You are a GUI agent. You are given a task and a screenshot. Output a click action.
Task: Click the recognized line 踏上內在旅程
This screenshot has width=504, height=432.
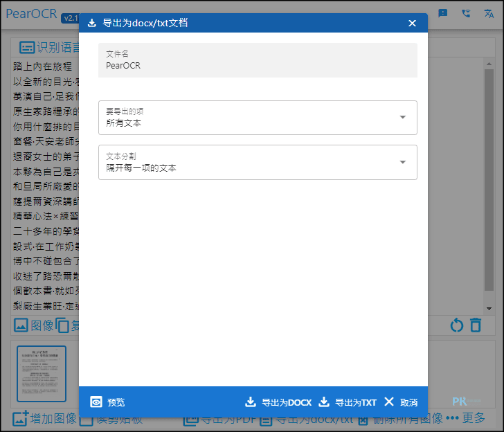click(43, 66)
